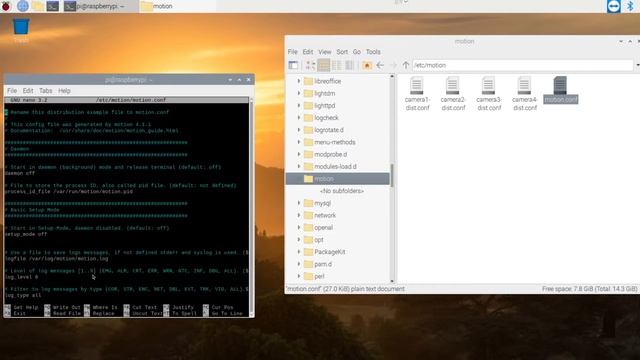Open the Bluetooth tray icon

(x=630, y=6)
